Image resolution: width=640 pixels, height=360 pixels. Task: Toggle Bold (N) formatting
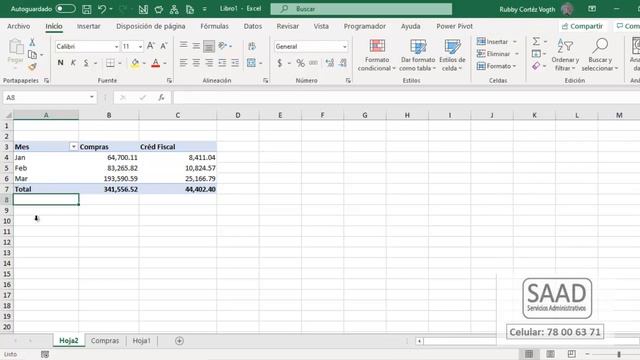point(60,63)
